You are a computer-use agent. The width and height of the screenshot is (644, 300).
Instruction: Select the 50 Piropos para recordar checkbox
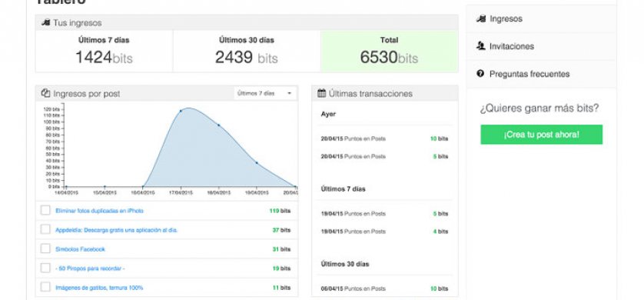[45, 268]
